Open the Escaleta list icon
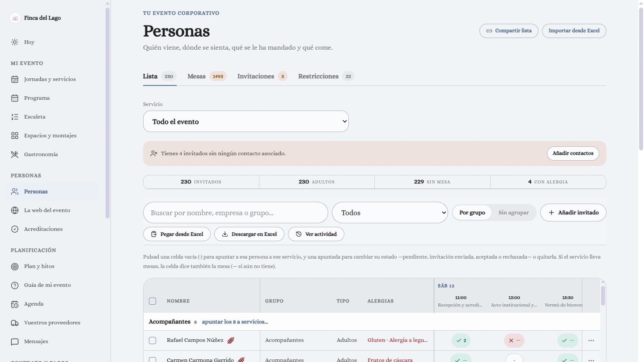This screenshot has height=362, width=644. pyautogui.click(x=15, y=117)
